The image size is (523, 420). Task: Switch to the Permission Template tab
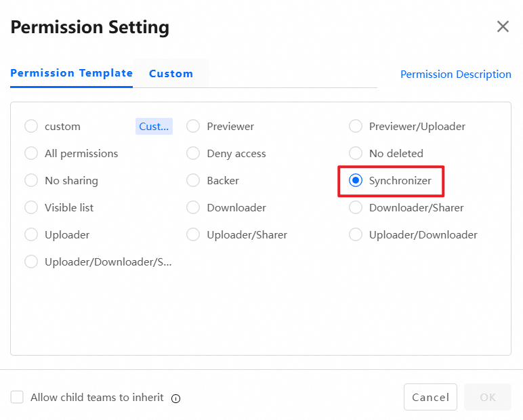pos(71,73)
